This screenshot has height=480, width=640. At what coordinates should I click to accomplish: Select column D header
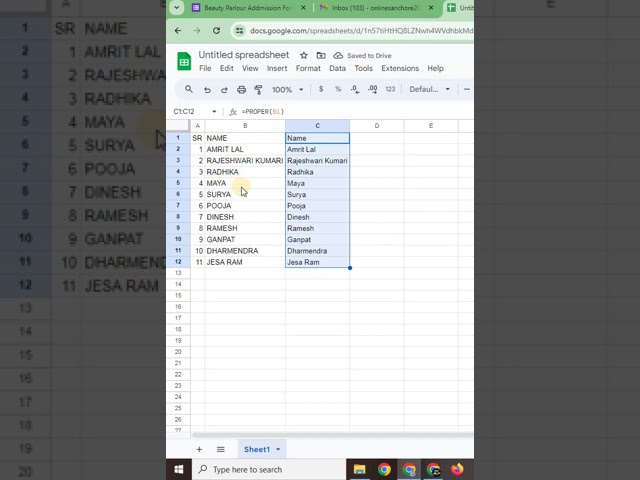point(377,126)
